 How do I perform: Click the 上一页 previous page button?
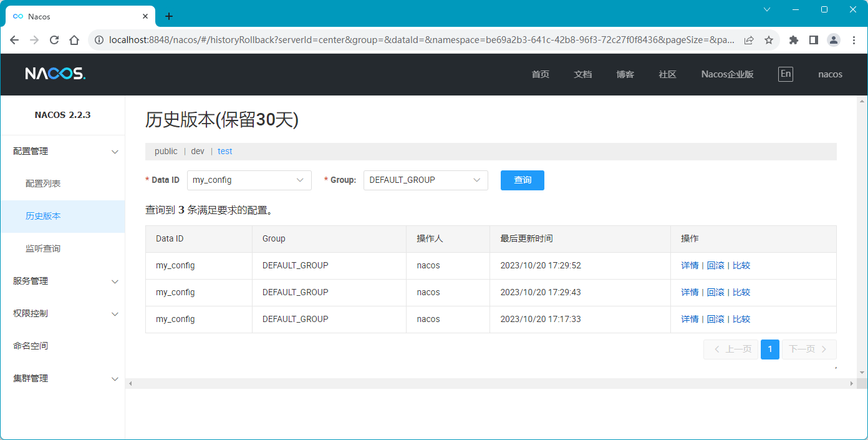pyautogui.click(x=730, y=349)
